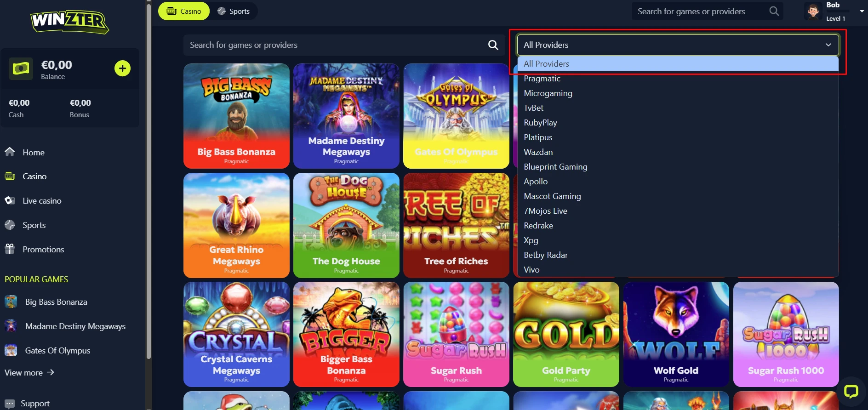Open Bigger Bass Bonanza game tile
This screenshot has width=868, height=410.
point(346,334)
